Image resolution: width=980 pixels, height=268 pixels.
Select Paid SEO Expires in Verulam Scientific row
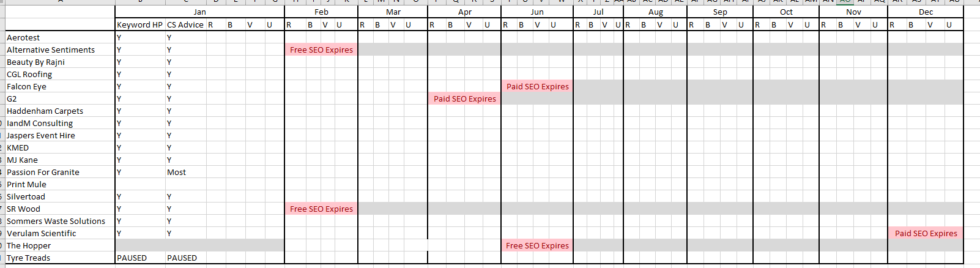tap(926, 233)
